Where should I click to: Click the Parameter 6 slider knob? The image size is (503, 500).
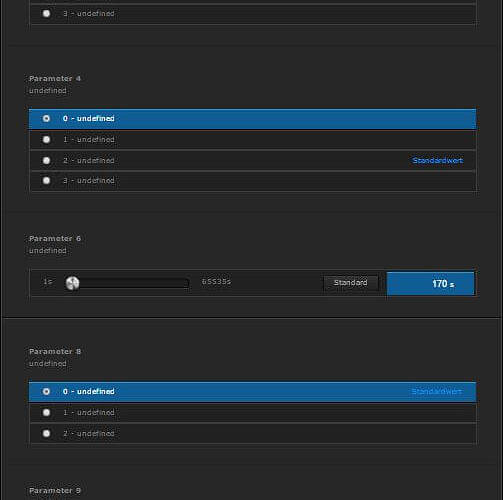pos(72,283)
